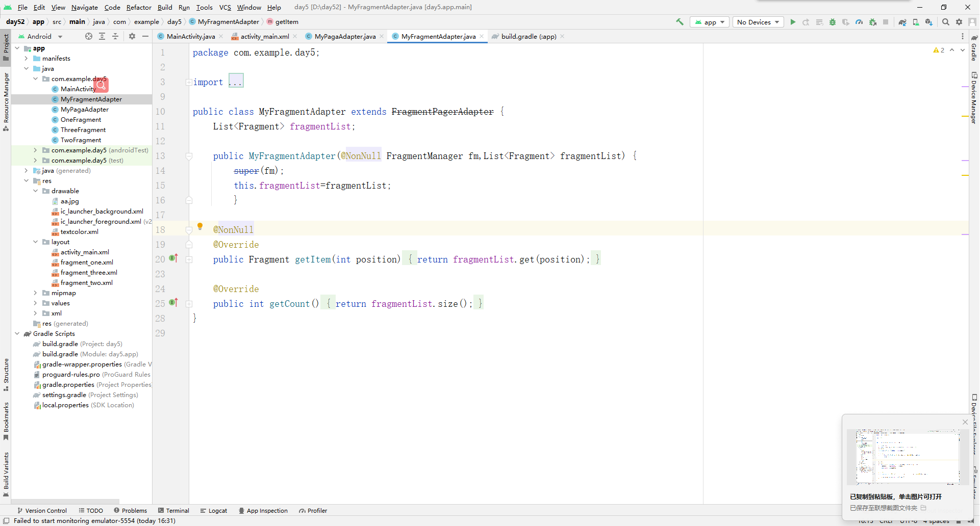Image resolution: width=980 pixels, height=526 pixels.
Task: Toggle the Project tool window stripe
Action: 6,47
